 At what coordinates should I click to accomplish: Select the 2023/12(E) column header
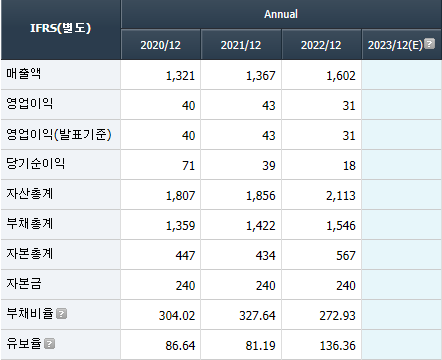[x=402, y=45]
